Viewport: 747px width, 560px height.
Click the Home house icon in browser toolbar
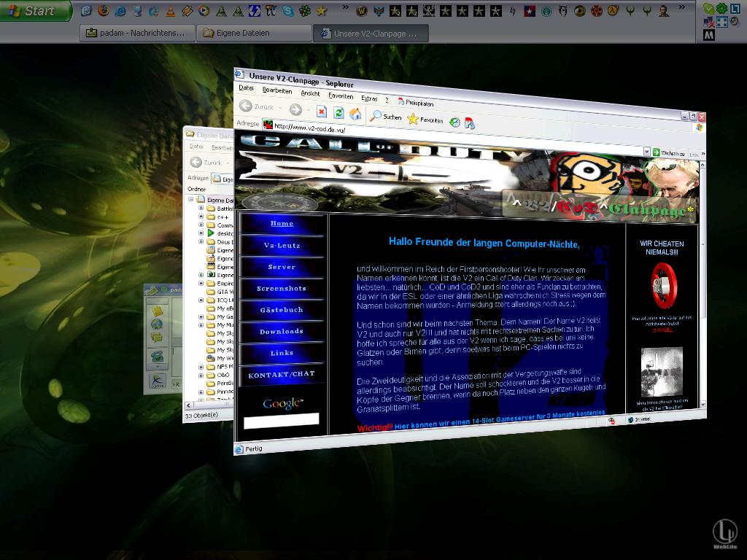coord(355,114)
